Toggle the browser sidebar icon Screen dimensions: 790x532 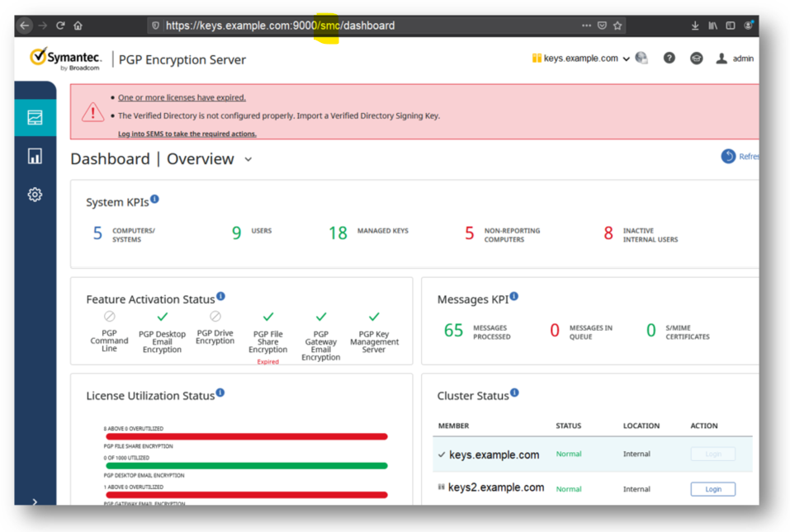(730, 26)
